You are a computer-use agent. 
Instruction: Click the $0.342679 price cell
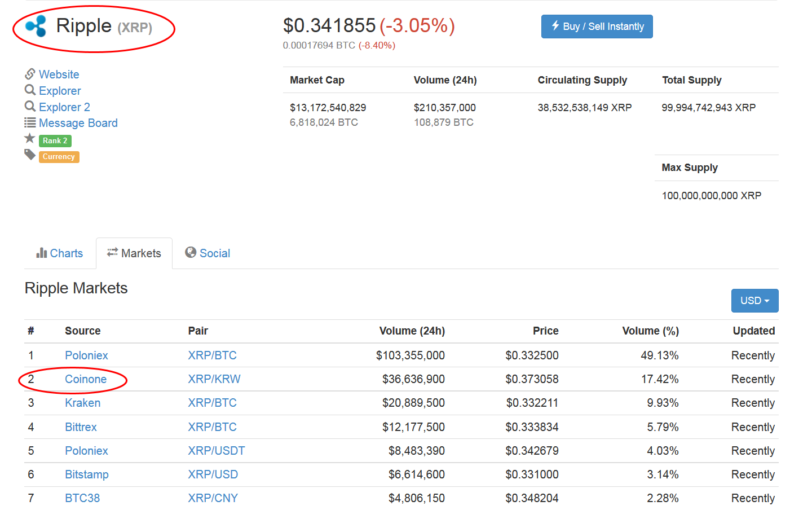point(532,451)
